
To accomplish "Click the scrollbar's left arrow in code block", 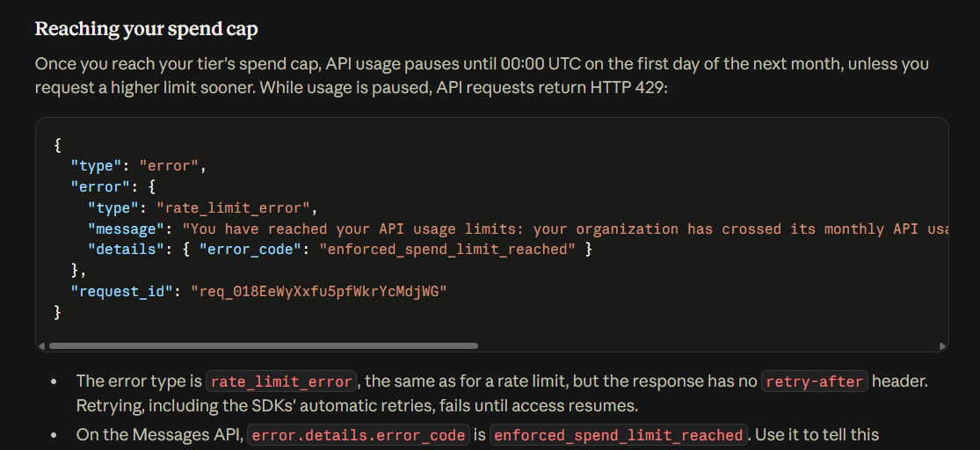I will (41, 345).
